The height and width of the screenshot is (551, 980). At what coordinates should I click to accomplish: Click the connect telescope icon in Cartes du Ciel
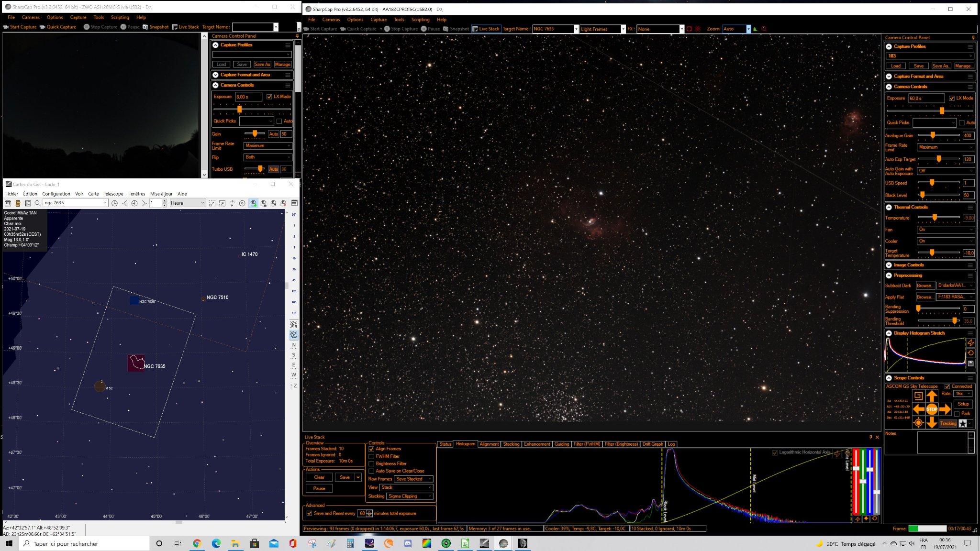point(253,203)
